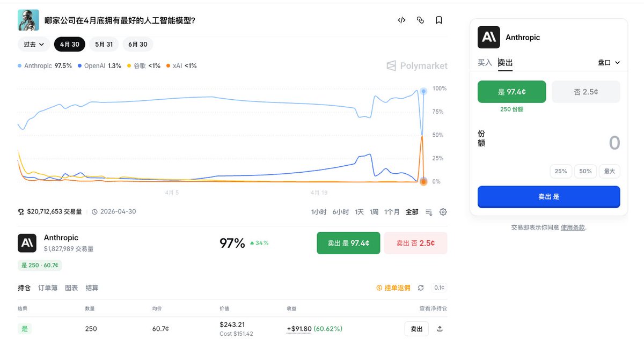Click the 卖出 button in the position row
This screenshot has width=644, height=339.
pyautogui.click(x=416, y=329)
